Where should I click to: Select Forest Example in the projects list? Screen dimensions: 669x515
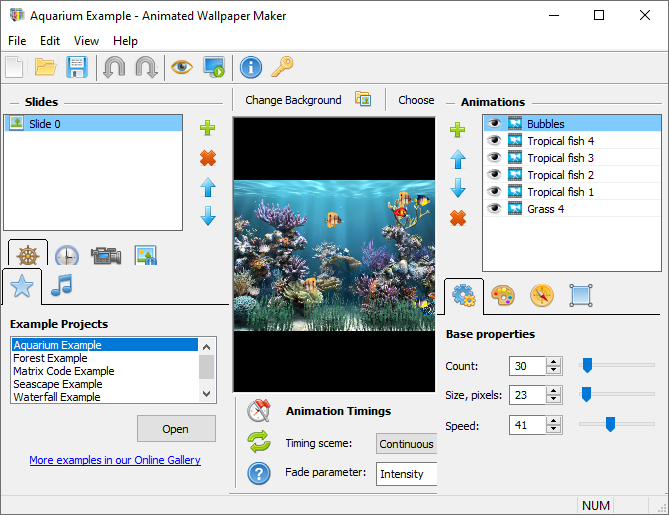(x=50, y=358)
